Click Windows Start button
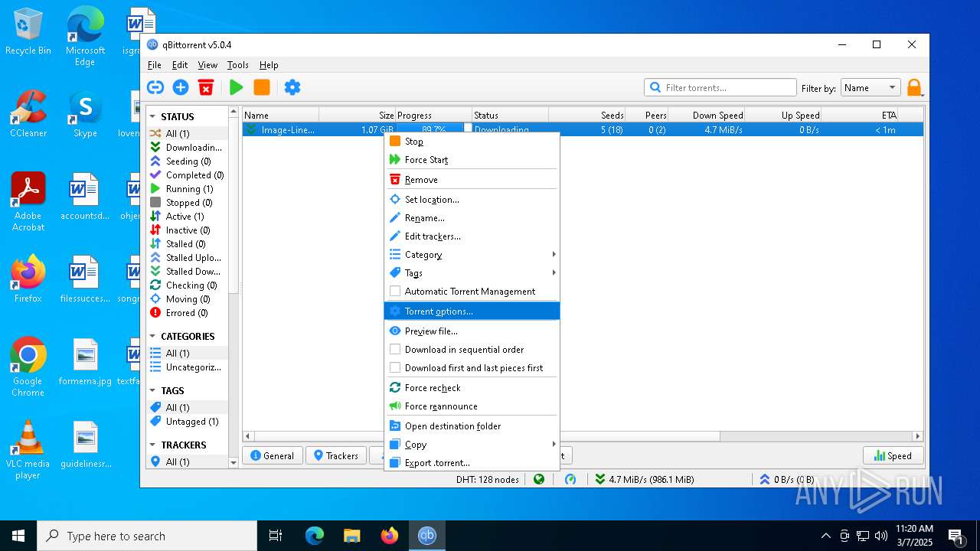This screenshot has height=551, width=980. point(18,536)
